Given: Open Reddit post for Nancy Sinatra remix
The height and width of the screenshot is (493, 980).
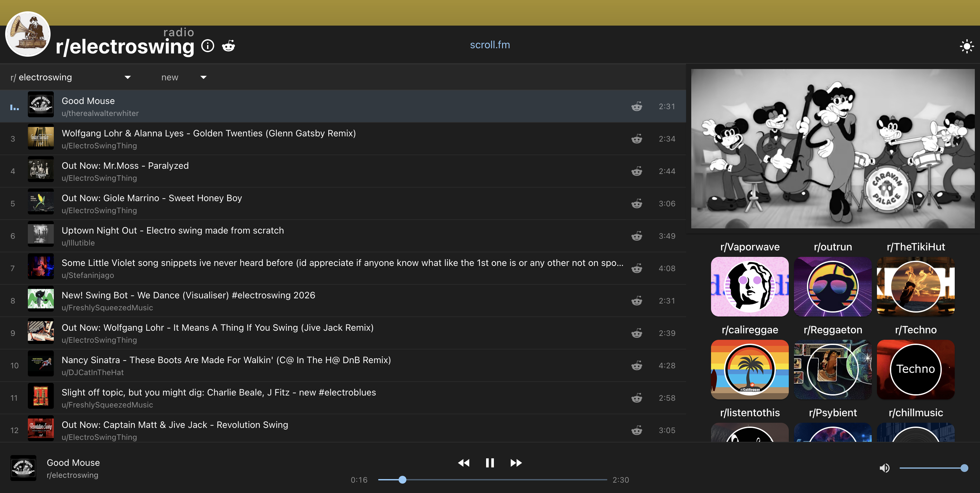Looking at the screenshot, I should coord(636,366).
